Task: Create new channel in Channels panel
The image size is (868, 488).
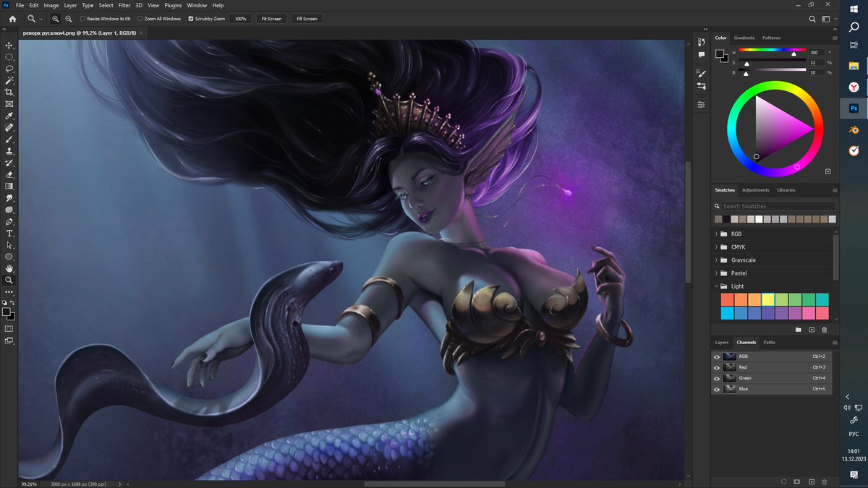Action: 812,481
